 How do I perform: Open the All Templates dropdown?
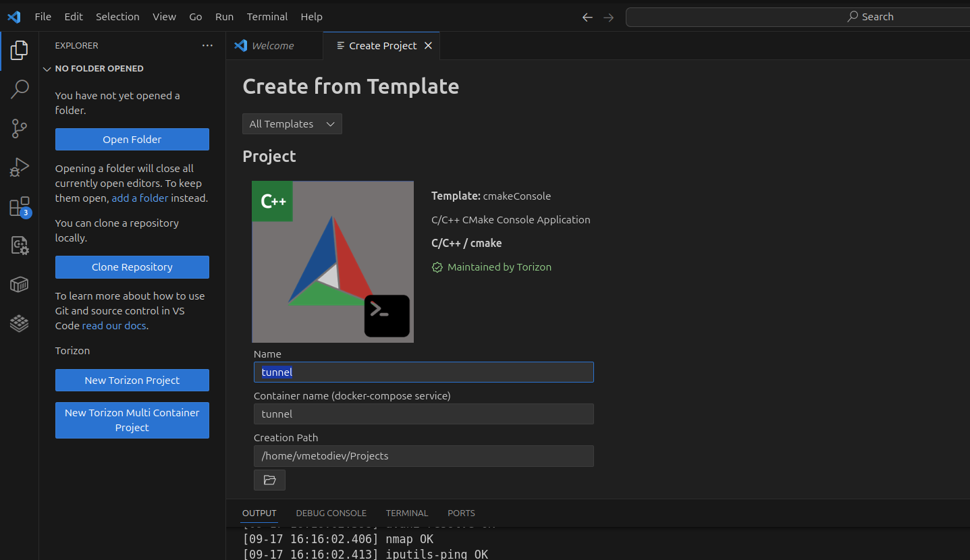coord(292,124)
